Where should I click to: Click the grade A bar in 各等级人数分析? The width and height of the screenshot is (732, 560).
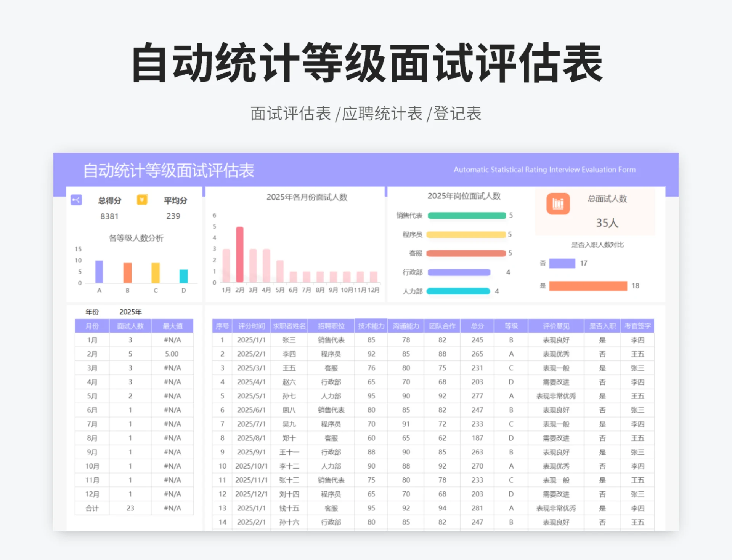pos(99,271)
